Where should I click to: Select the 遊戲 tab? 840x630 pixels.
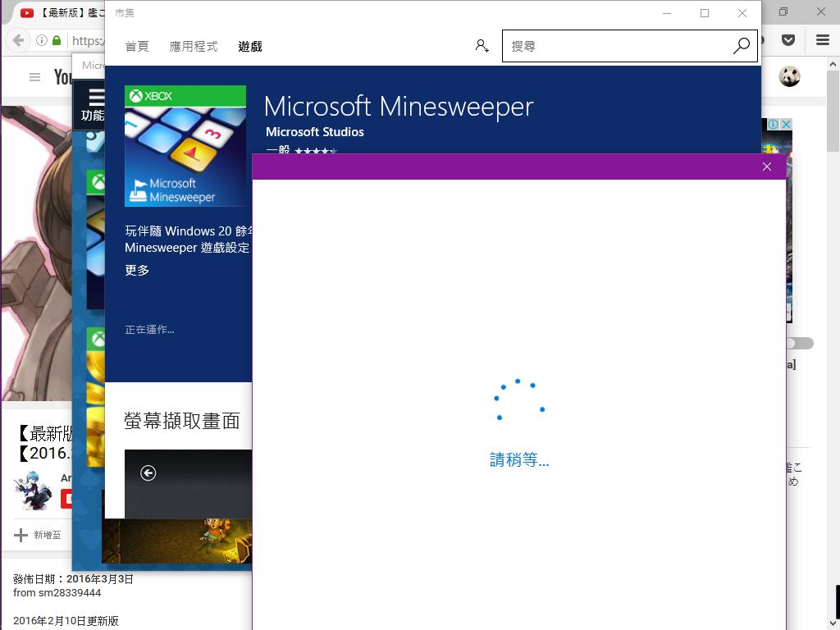click(250, 47)
